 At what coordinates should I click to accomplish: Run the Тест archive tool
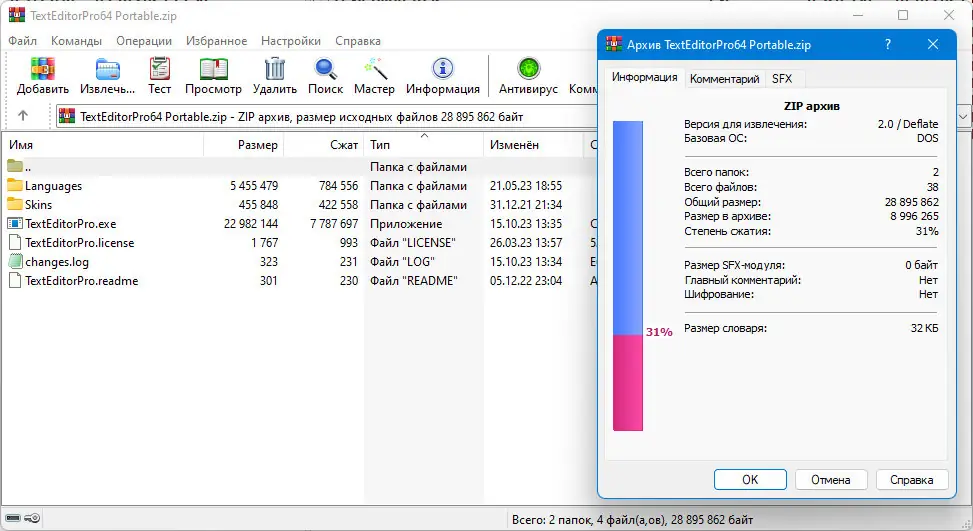coord(159,69)
